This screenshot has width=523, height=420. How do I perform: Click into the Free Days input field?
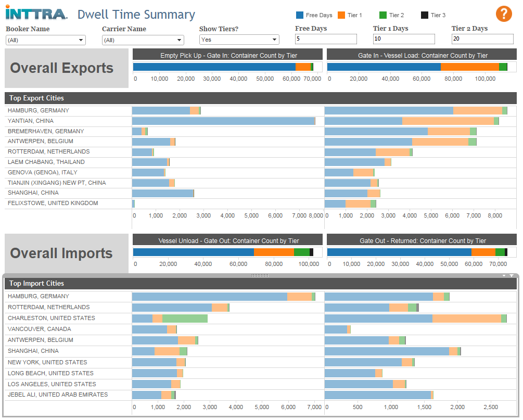pyautogui.click(x=326, y=39)
